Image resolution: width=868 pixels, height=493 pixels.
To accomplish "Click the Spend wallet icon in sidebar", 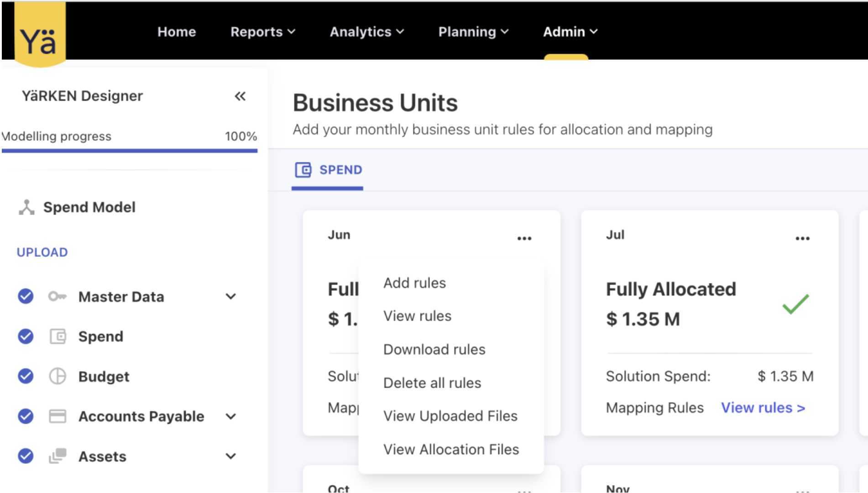I will point(58,337).
